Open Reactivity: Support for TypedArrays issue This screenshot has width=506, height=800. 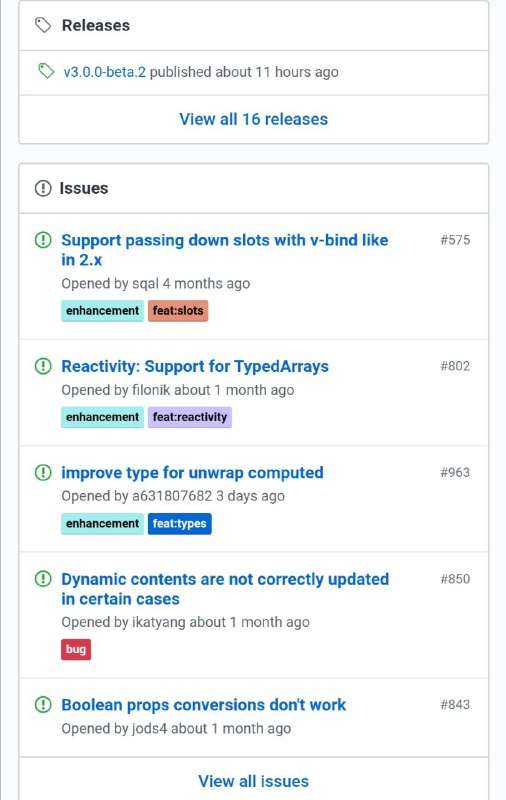pyautogui.click(x=195, y=366)
